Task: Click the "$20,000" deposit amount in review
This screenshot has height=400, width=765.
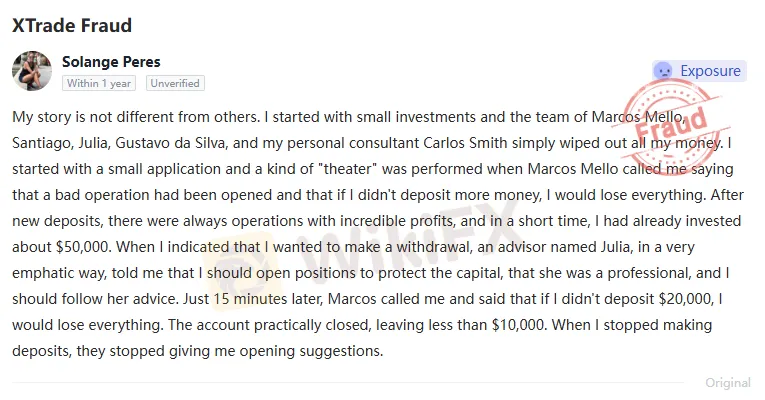Action: (686, 299)
